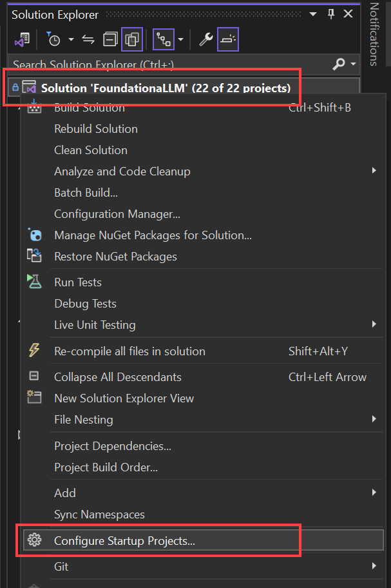The width and height of the screenshot is (391, 588).
Task: Click the Configure Startup Projects gear icon
Action: tap(34, 540)
